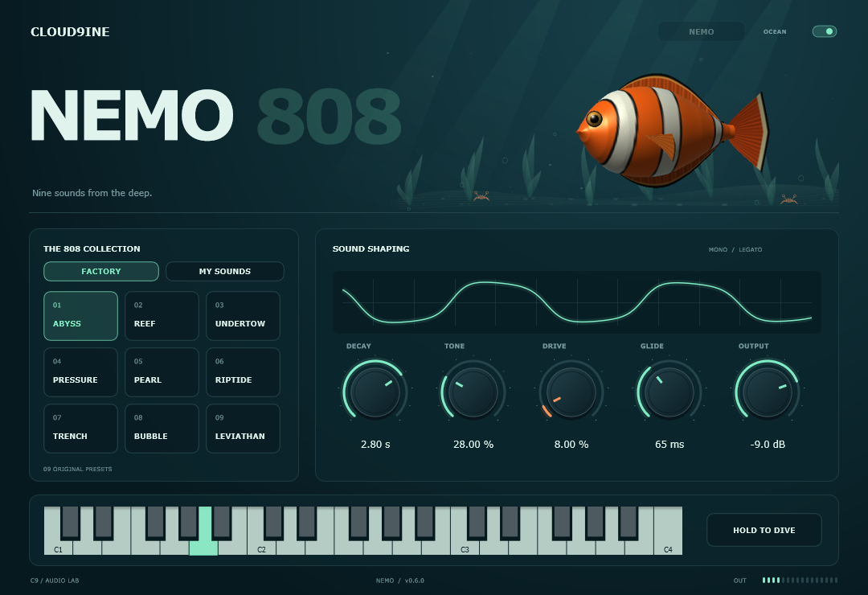Switch to the MY SOUNDS tab
Image resolution: width=868 pixels, height=595 pixels.
[225, 272]
